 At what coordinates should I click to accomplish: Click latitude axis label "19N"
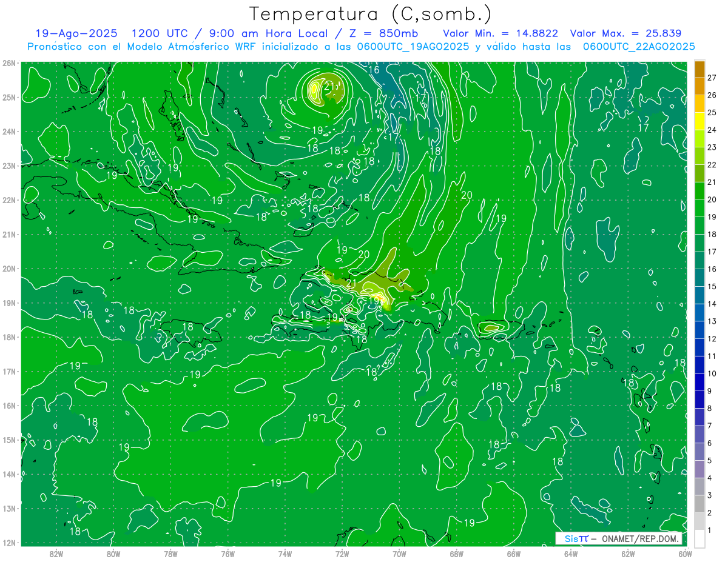coord(8,303)
